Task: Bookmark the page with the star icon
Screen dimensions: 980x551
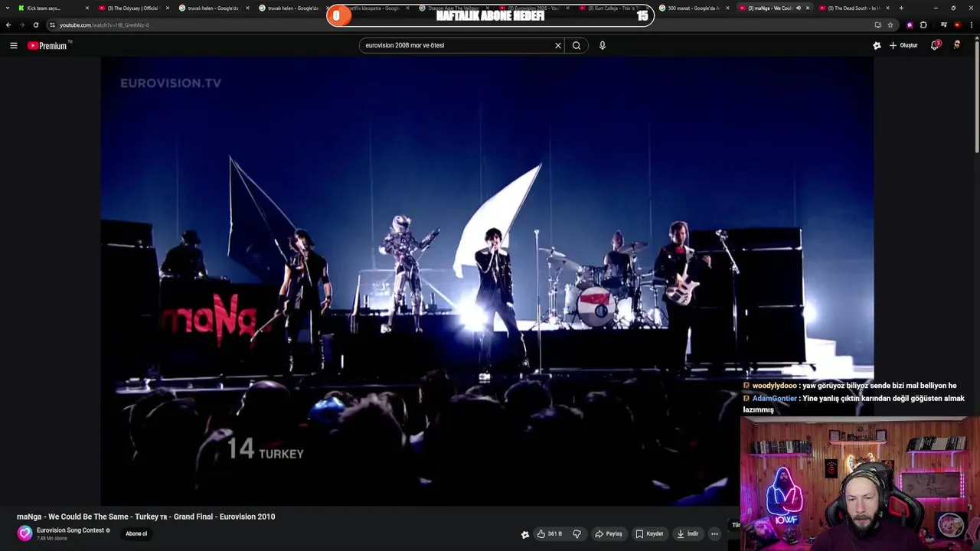Action: (890, 24)
